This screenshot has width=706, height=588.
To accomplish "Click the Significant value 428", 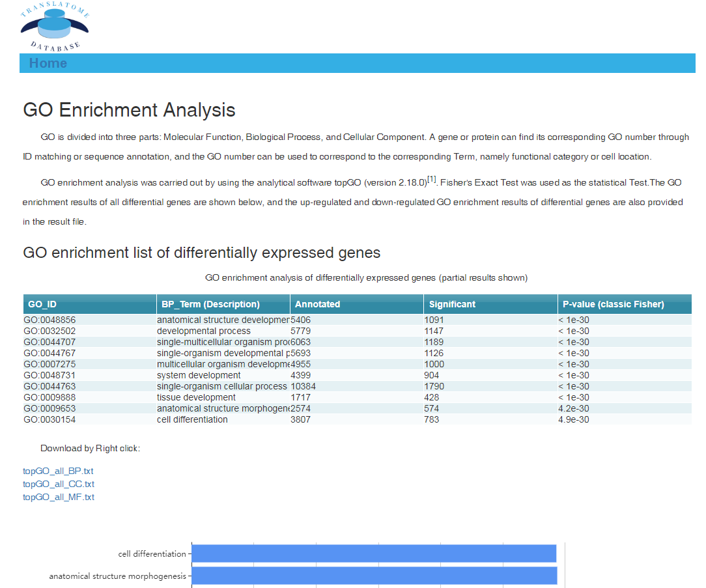I will click(432, 398).
